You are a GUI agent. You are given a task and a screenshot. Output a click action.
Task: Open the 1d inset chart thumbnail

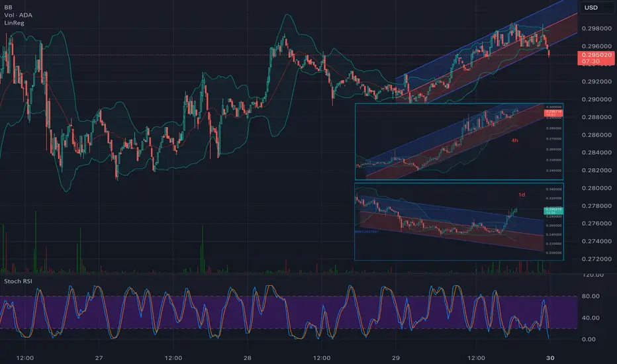coord(459,222)
